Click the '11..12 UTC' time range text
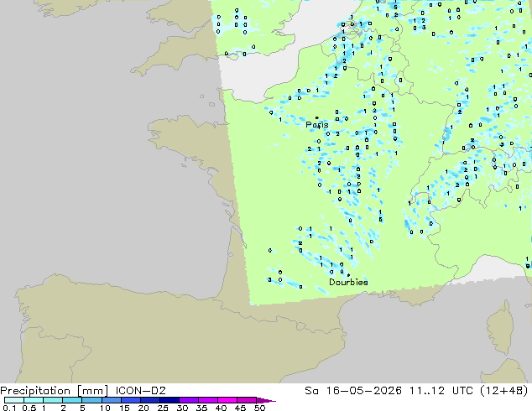The width and height of the screenshot is (532, 411). (x=440, y=391)
